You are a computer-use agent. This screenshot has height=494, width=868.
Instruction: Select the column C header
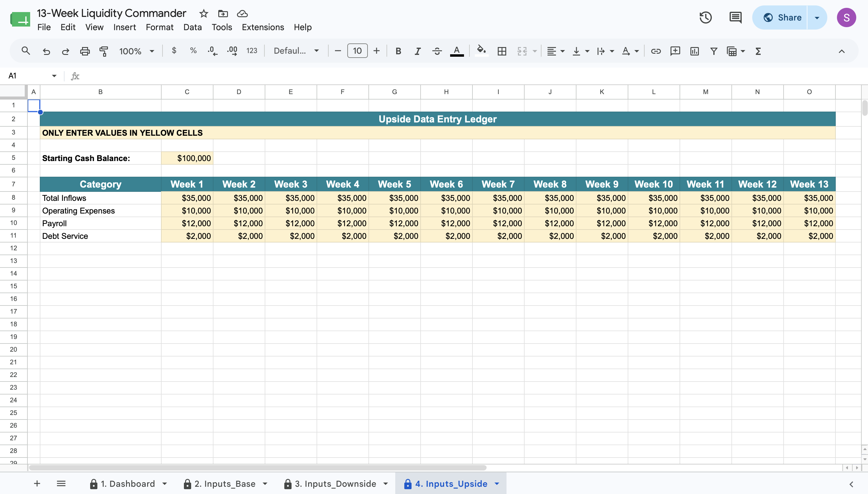coord(187,92)
